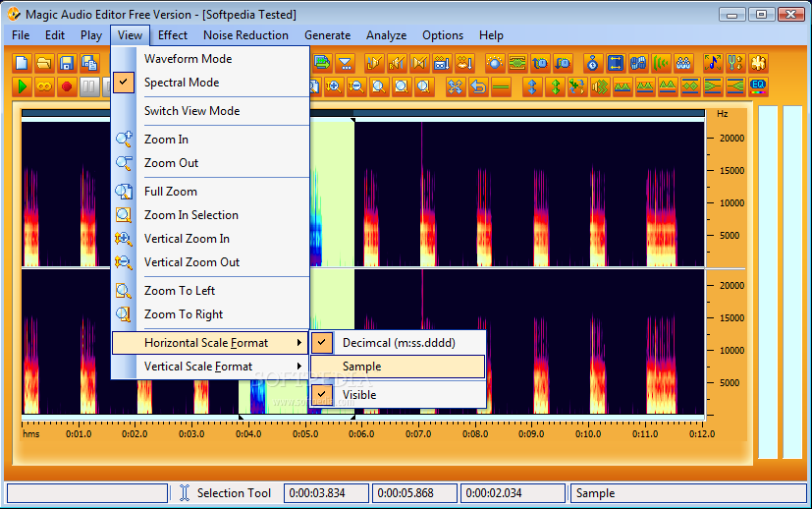Toggle the checked Decimcal (m:ss.dddd) format
Screen dimensions: 812x509
pyautogui.click(x=398, y=343)
